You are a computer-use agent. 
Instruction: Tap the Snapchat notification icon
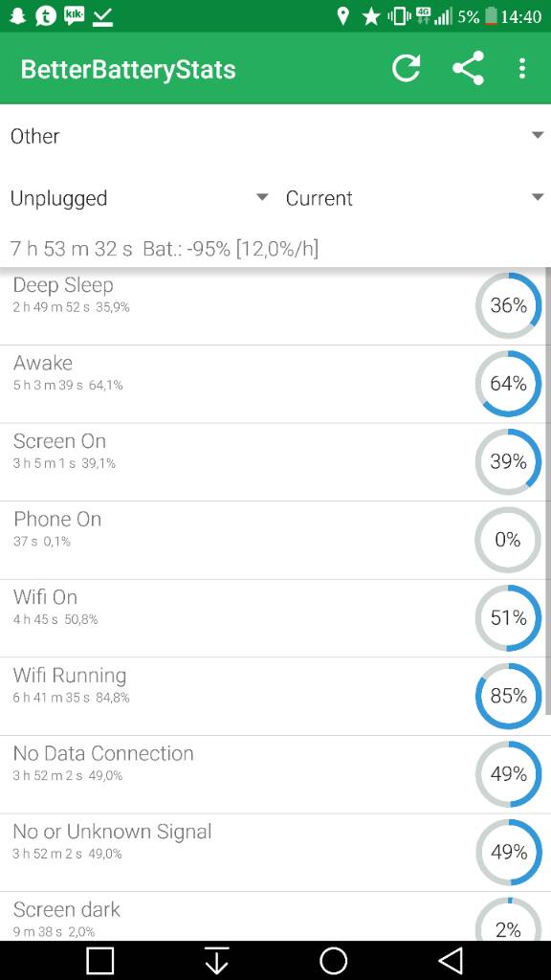tap(17, 16)
